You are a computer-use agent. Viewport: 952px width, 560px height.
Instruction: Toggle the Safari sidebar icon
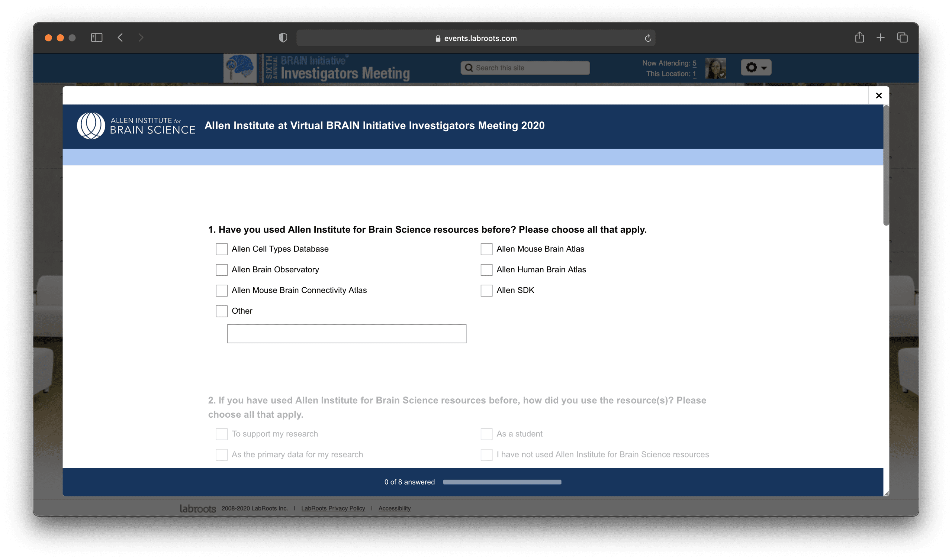pos(97,38)
